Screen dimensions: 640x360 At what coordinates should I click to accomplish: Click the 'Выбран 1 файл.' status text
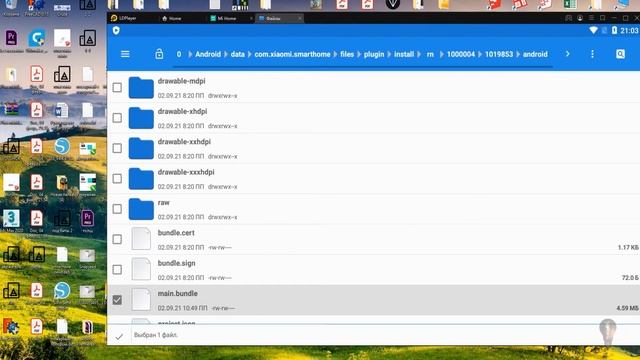click(156, 335)
